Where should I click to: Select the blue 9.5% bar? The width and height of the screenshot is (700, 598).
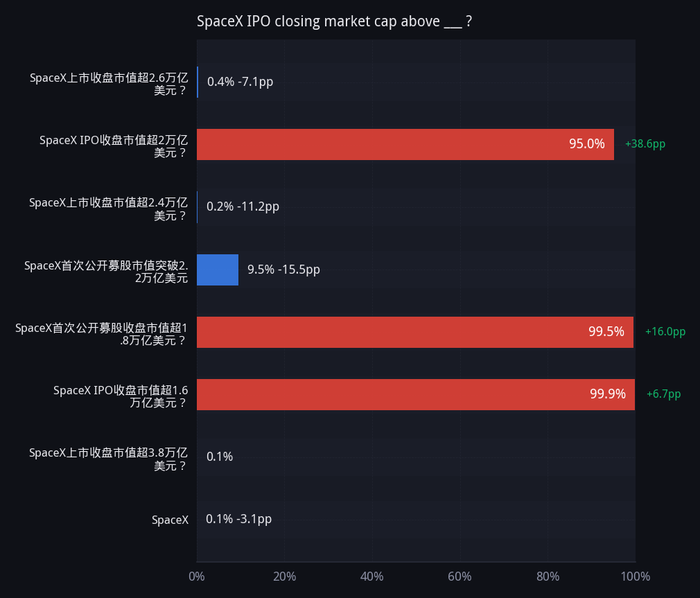218,270
